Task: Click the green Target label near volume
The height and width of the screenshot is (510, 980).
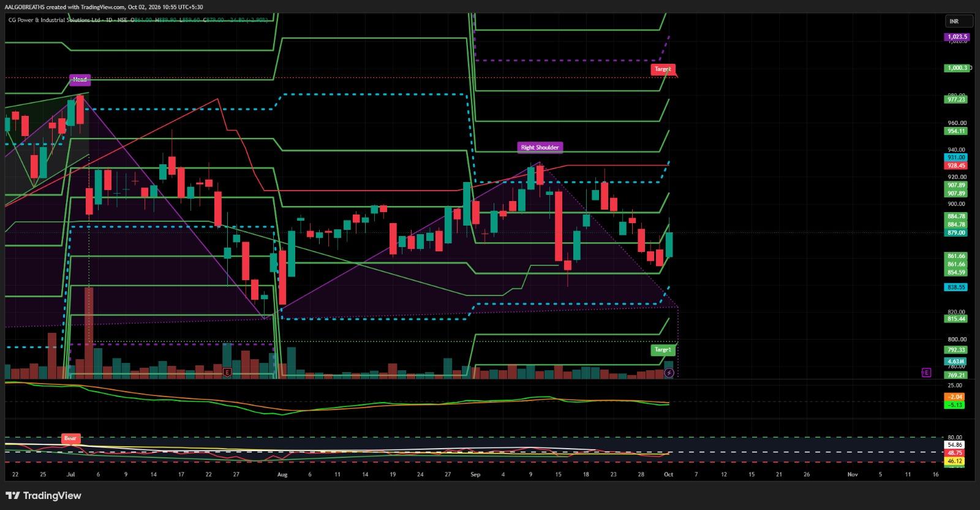Action: click(663, 349)
